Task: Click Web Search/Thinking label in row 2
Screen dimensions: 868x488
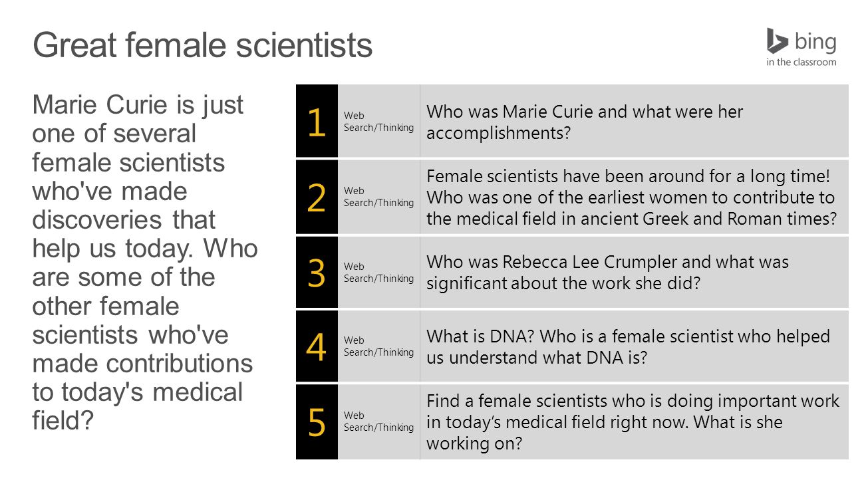Action: click(x=378, y=197)
